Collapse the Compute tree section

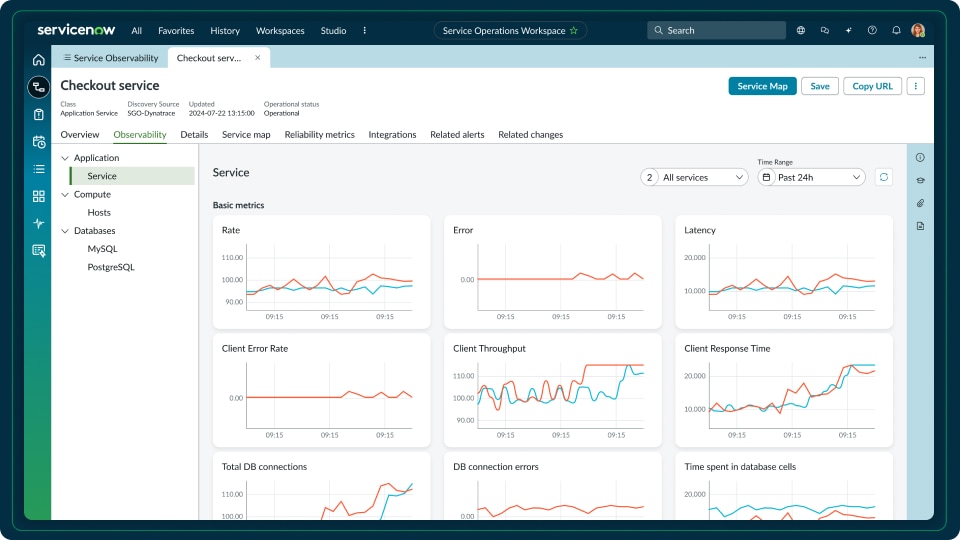point(65,195)
